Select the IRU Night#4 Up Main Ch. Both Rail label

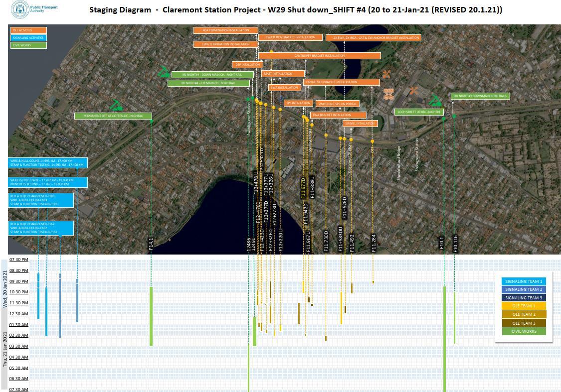[x=208, y=83]
